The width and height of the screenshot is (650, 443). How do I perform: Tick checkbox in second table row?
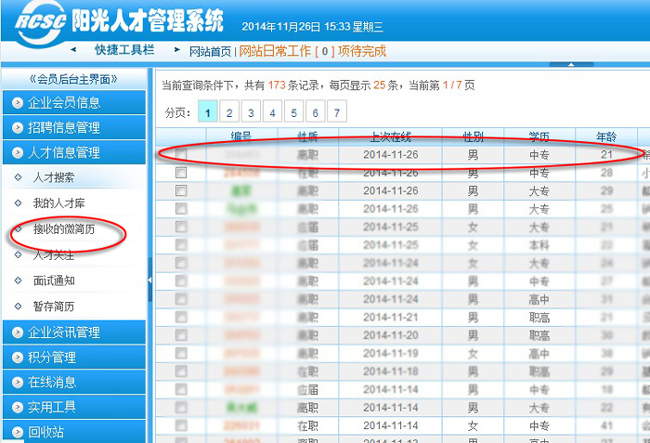click(181, 173)
